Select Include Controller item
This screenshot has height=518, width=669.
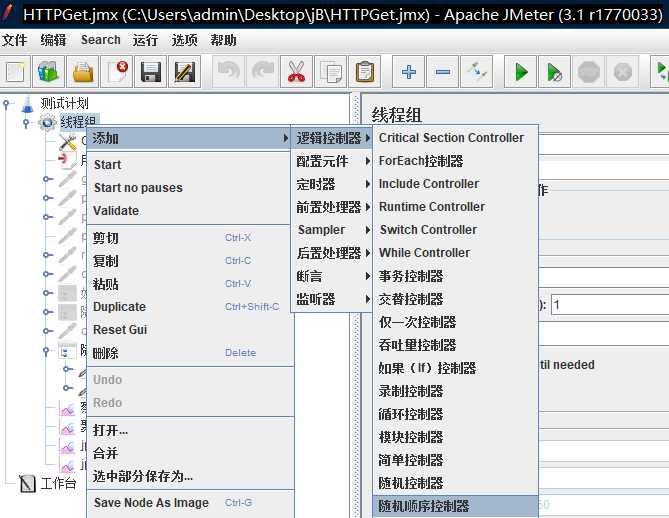coord(455,184)
